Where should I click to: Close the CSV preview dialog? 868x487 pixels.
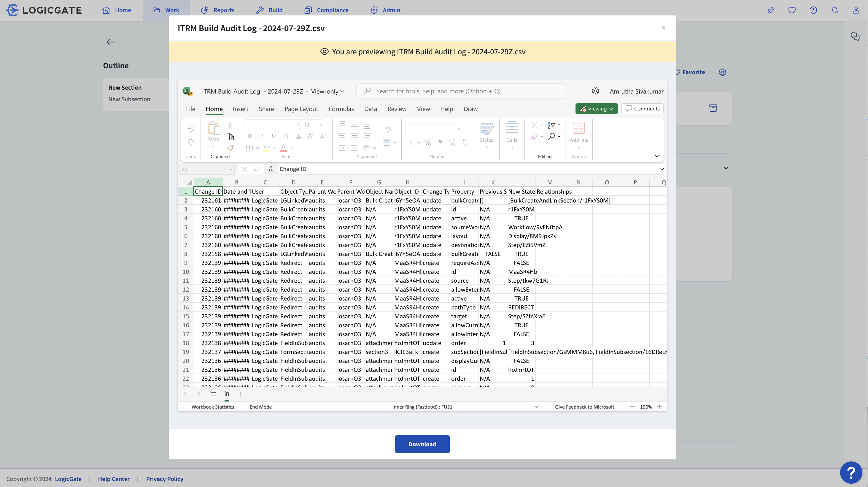click(664, 28)
